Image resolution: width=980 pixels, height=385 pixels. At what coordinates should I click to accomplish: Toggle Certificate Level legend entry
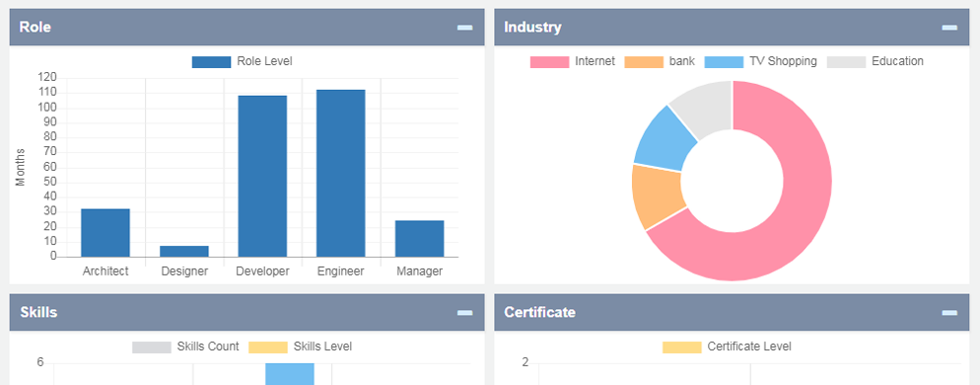pyautogui.click(x=727, y=346)
